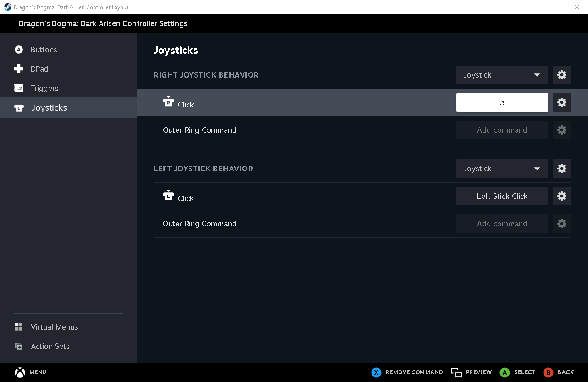Click the joystick icon in the sidebar
The width and height of the screenshot is (588, 382).
pyautogui.click(x=19, y=108)
